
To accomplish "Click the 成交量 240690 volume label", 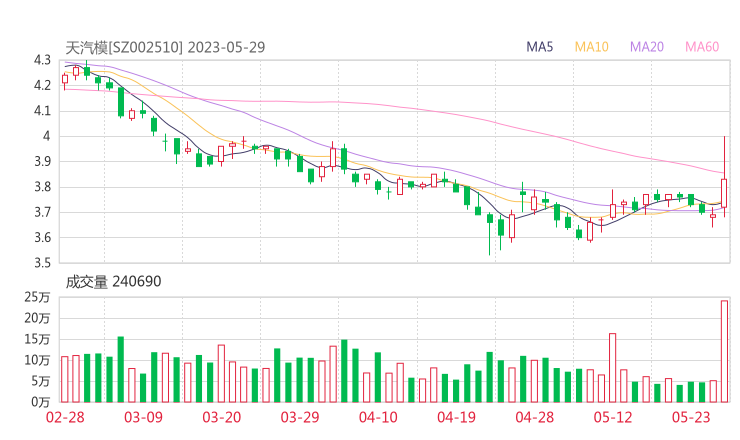I will [x=113, y=282].
